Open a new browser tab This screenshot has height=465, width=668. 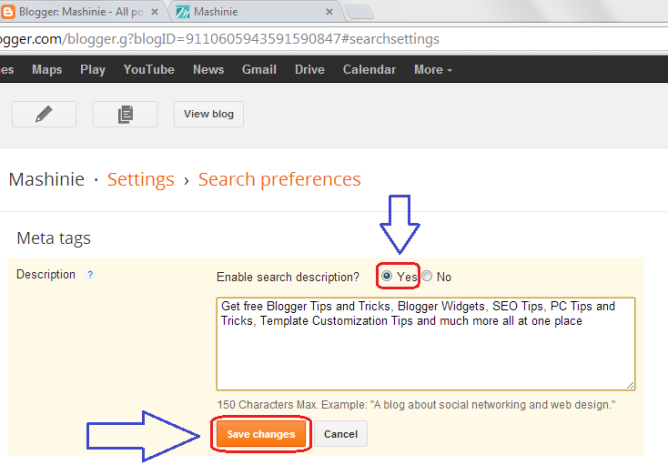pos(360,12)
